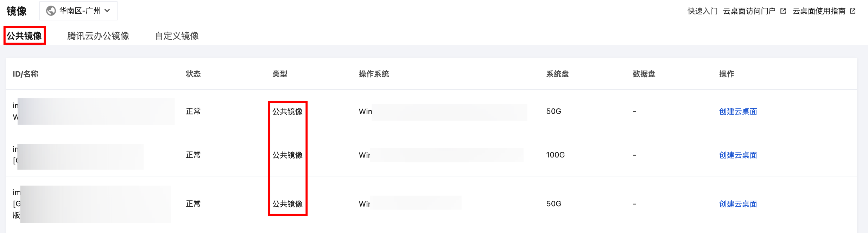Click 创建云桌面 for the first image row
868x233 pixels.
click(x=738, y=111)
